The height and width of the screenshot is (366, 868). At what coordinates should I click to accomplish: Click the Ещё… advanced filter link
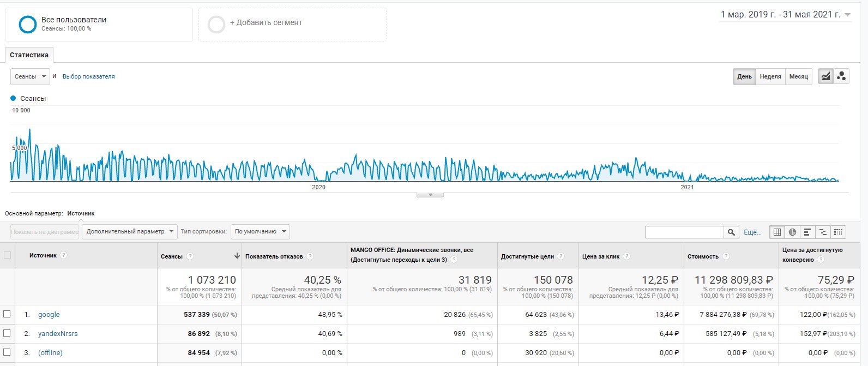pyautogui.click(x=752, y=232)
